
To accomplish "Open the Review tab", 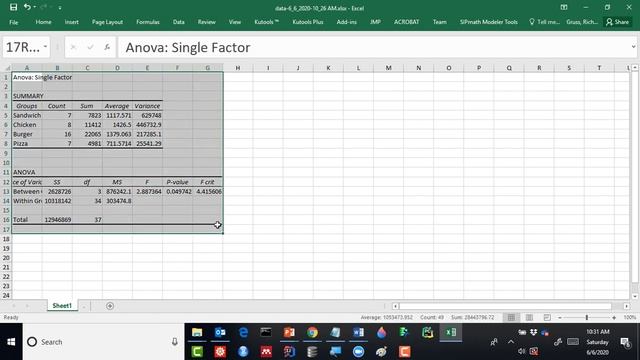I will (207, 22).
